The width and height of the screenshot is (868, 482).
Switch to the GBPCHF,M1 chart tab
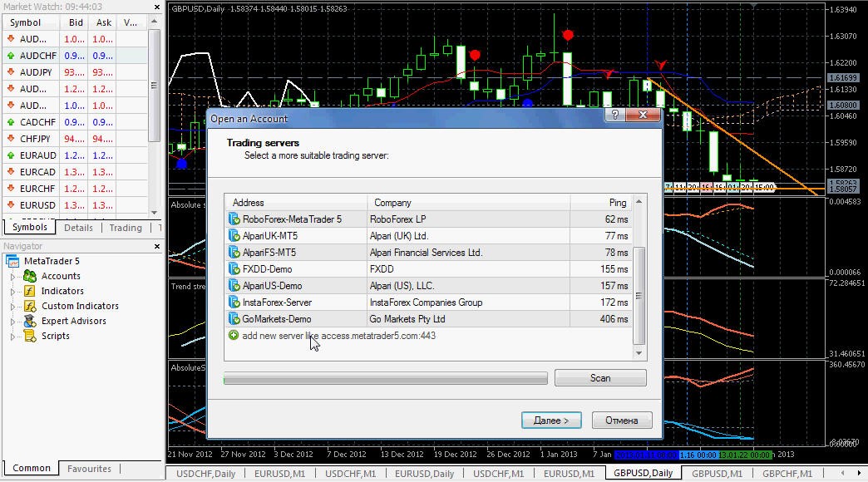coord(787,474)
